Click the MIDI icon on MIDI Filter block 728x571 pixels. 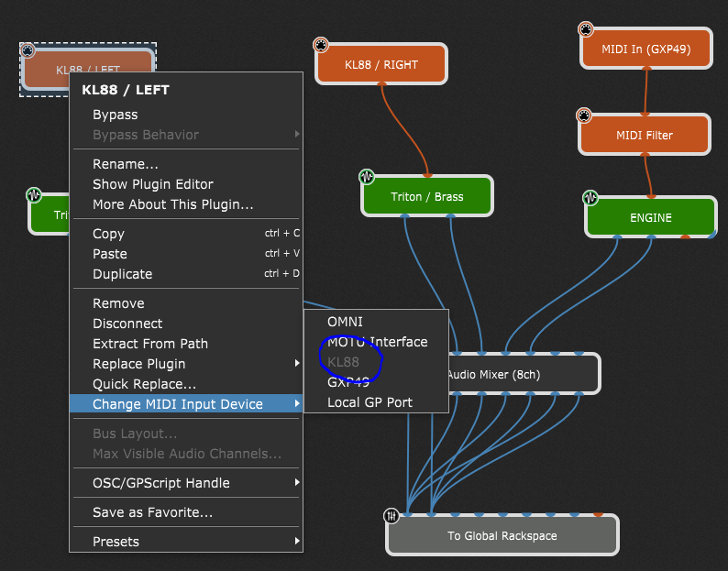[584, 116]
